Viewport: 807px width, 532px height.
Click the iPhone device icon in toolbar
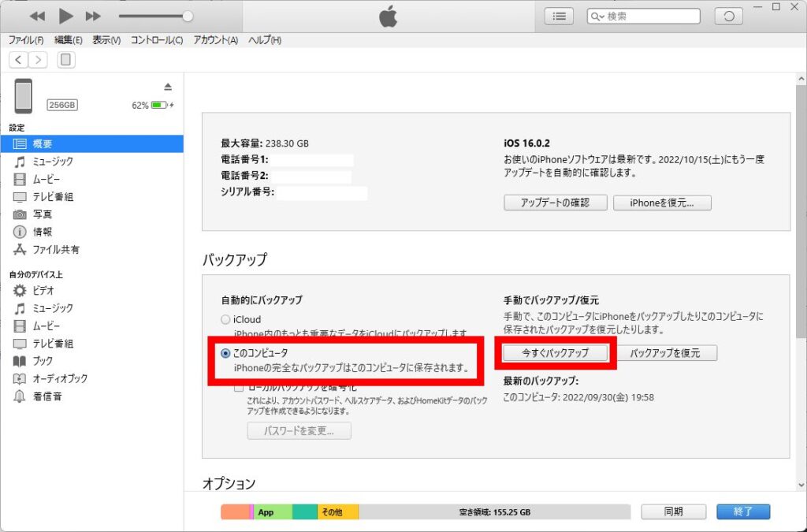65,60
